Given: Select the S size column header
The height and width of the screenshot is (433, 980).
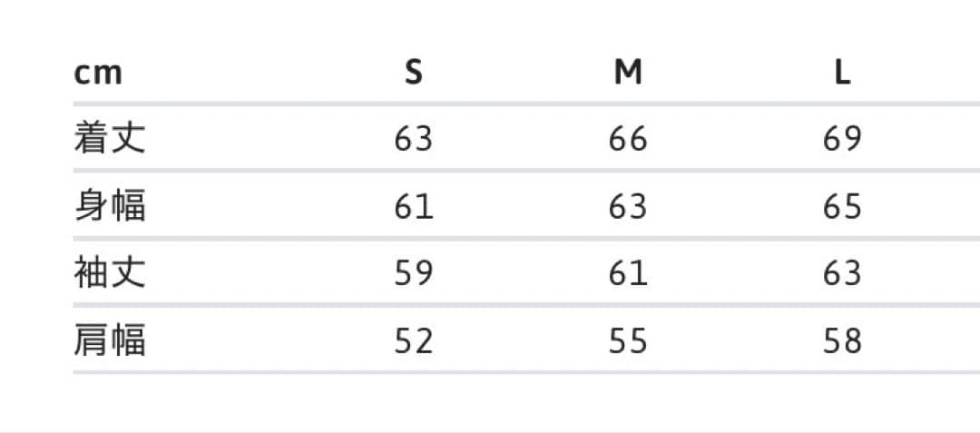Looking at the screenshot, I should 414,72.
